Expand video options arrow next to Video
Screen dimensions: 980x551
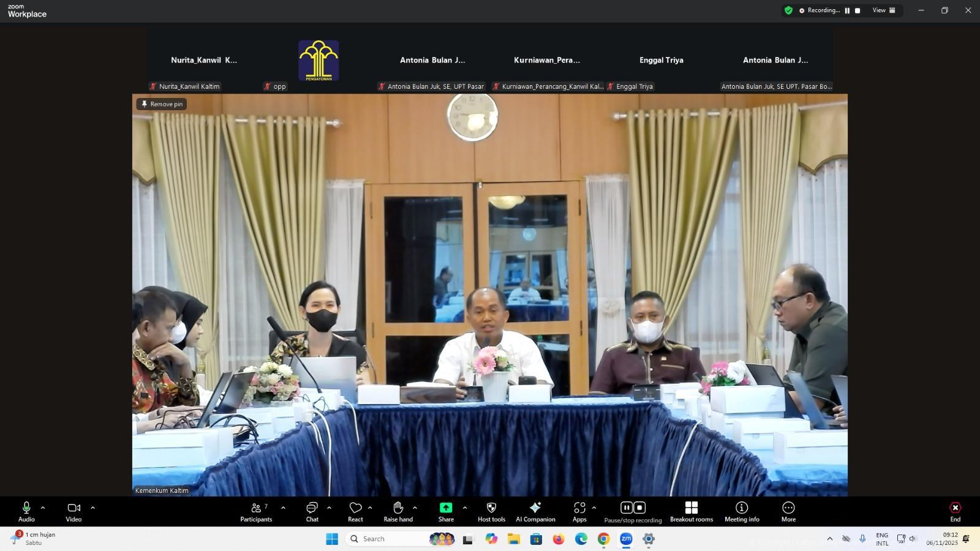click(x=92, y=508)
